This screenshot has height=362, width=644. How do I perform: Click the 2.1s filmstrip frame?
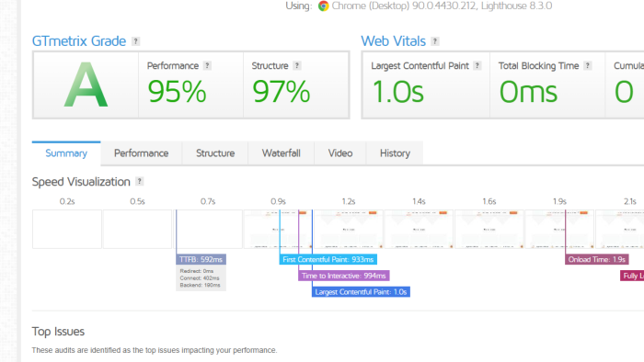click(620, 229)
